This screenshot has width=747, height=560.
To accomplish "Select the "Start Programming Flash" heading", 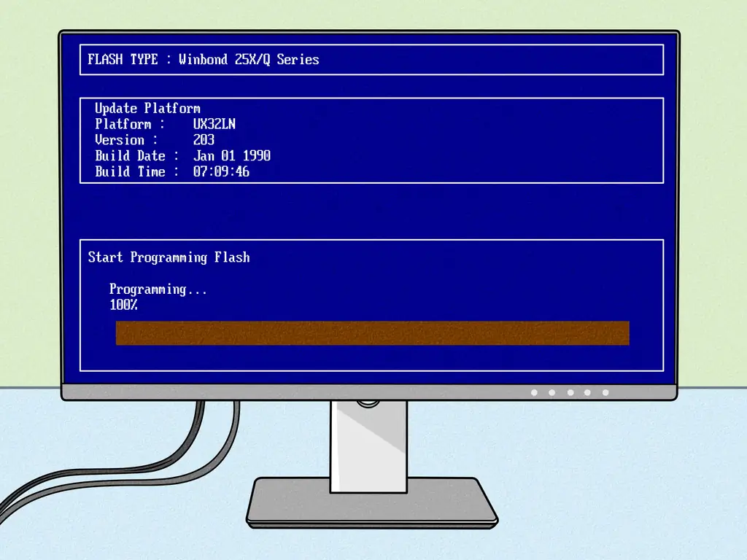I will (169, 257).
